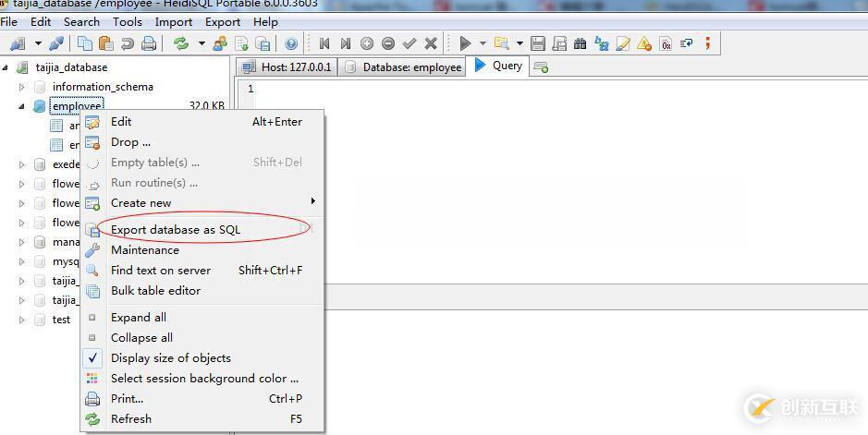Open the Search menu
The height and width of the screenshot is (435, 868).
(x=82, y=22)
